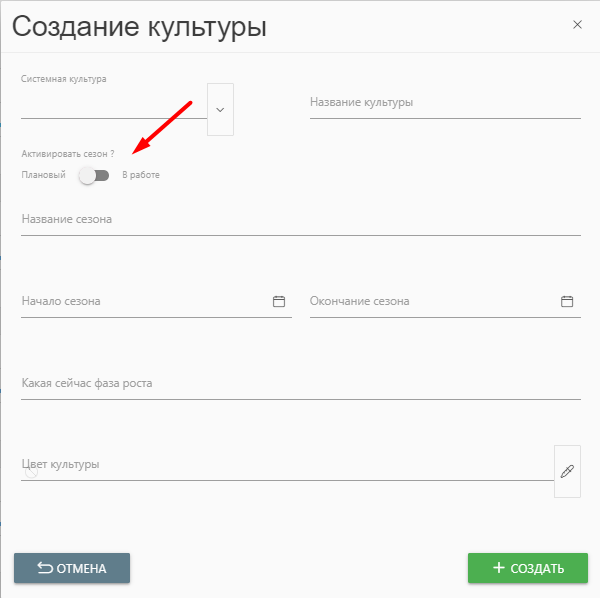Select the 'В работе' season state label

click(141, 175)
